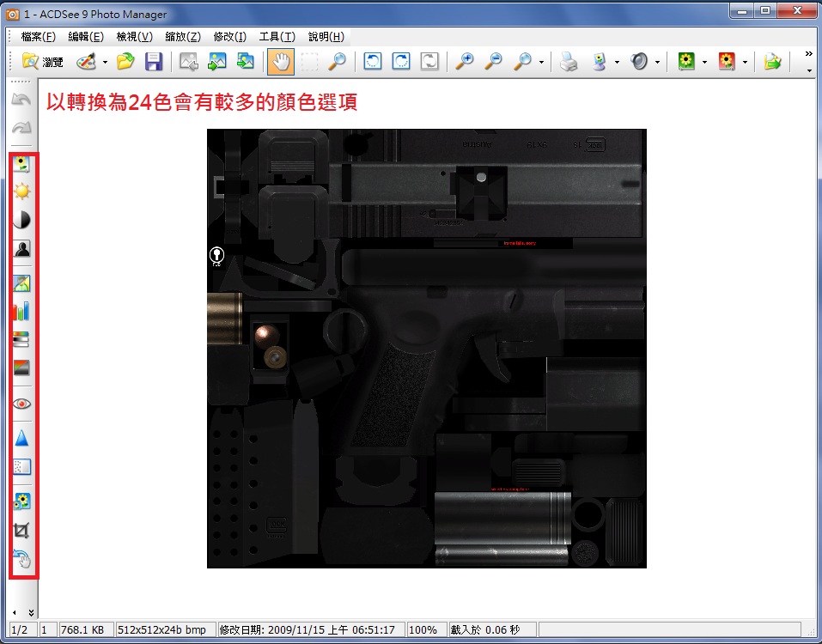
Task: Select the rotate with hand tool
Action: click(21, 559)
